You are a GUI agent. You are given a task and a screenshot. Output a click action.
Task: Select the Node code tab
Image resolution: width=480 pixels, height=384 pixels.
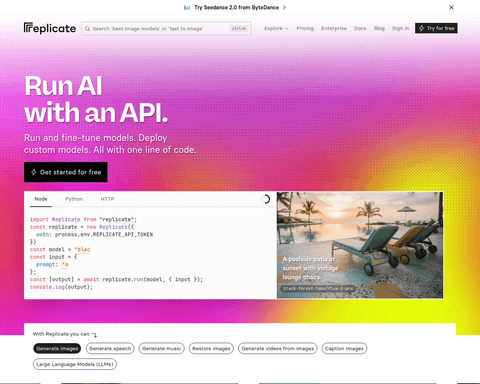(x=41, y=199)
